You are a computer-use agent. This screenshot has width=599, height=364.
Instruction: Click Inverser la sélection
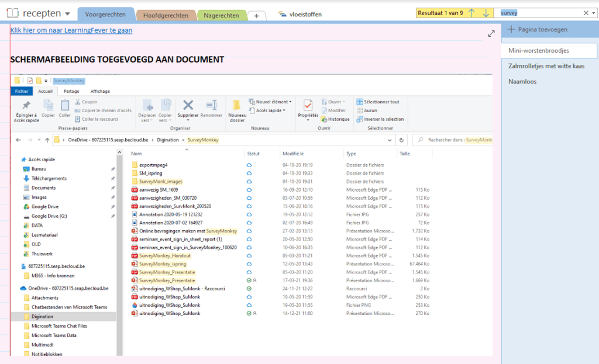pyautogui.click(x=380, y=119)
